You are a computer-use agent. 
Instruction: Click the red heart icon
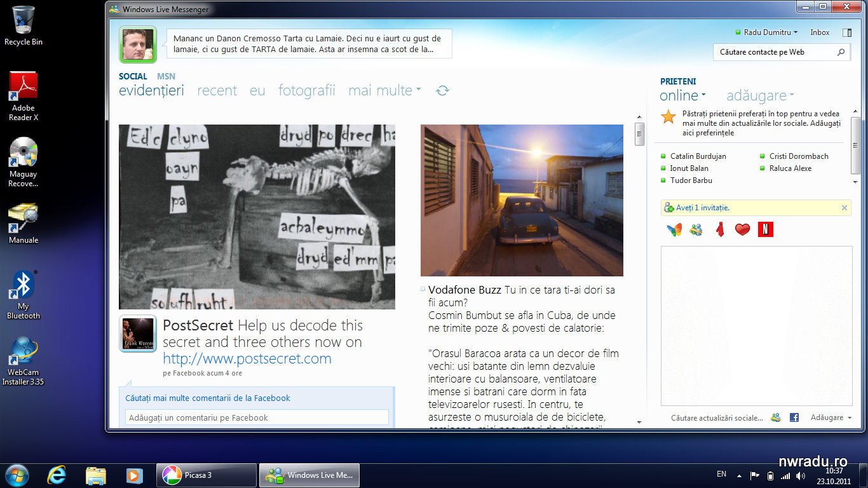742,229
